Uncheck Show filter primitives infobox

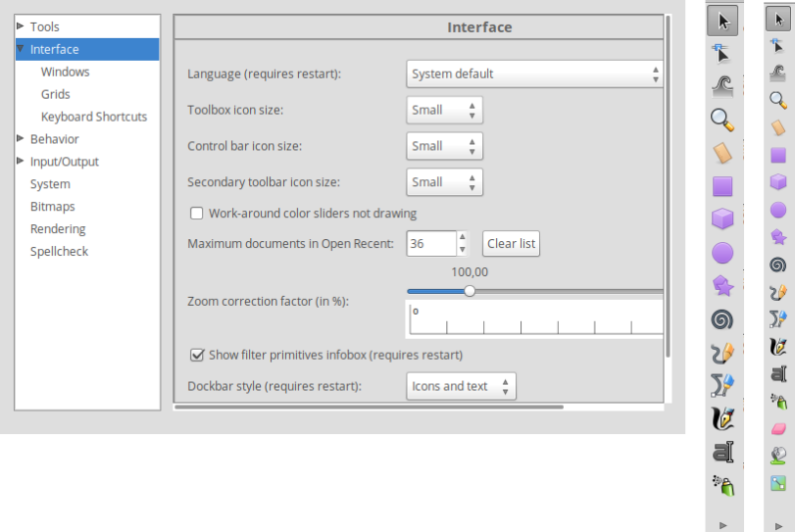tap(196, 356)
